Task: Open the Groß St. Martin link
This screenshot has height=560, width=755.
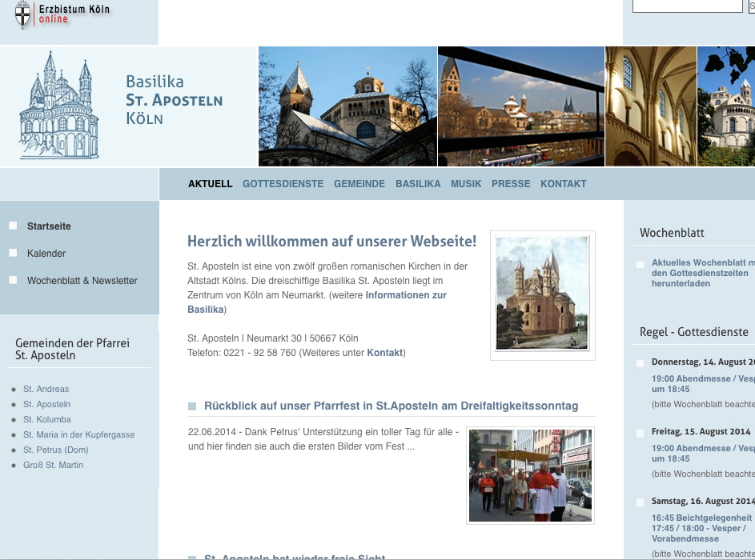Action: pos(53,466)
